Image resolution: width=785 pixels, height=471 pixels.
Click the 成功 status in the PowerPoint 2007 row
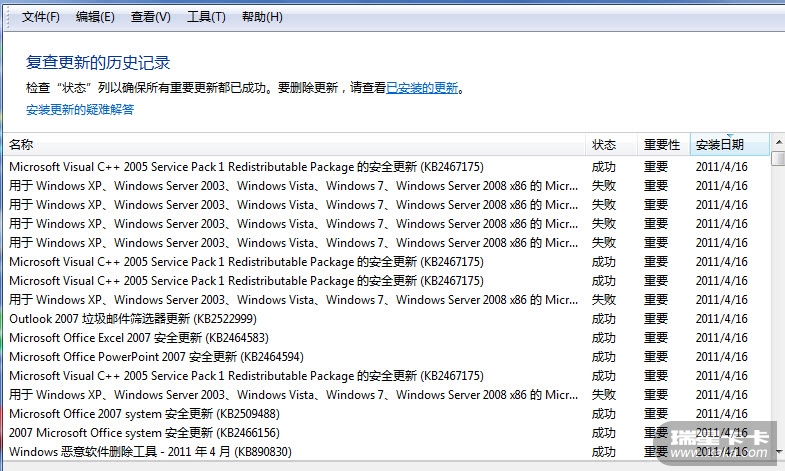(x=604, y=357)
